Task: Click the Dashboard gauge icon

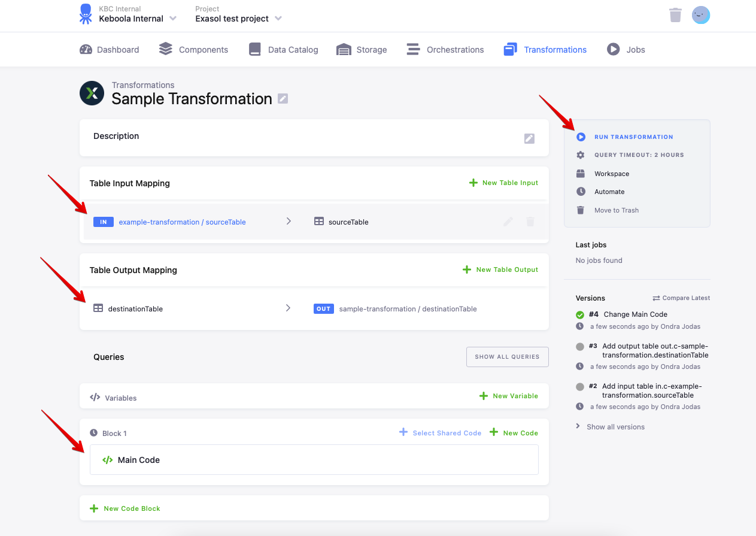Action: (x=86, y=49)
